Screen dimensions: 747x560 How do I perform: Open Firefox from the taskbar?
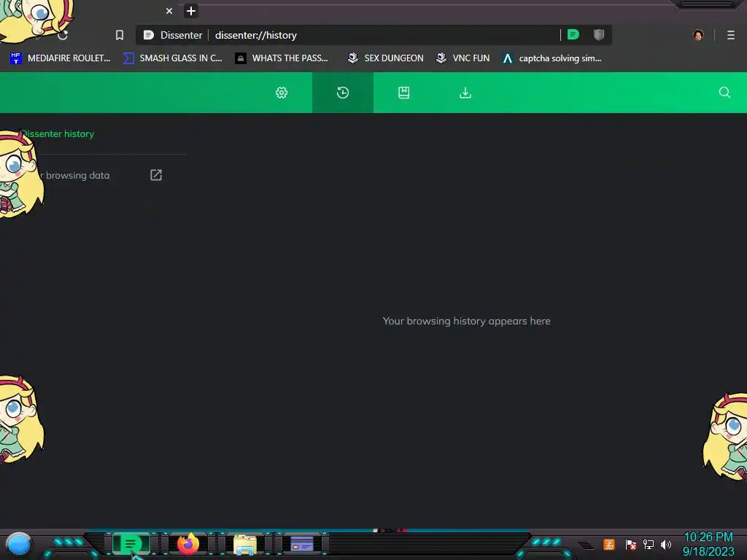pos(188,544)
